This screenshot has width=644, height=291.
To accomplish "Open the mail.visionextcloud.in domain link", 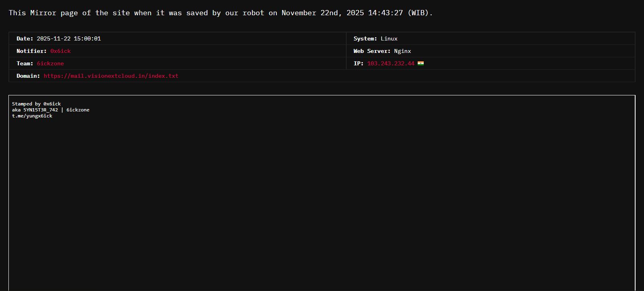I will pyautogui.click(x=111, y=76).
